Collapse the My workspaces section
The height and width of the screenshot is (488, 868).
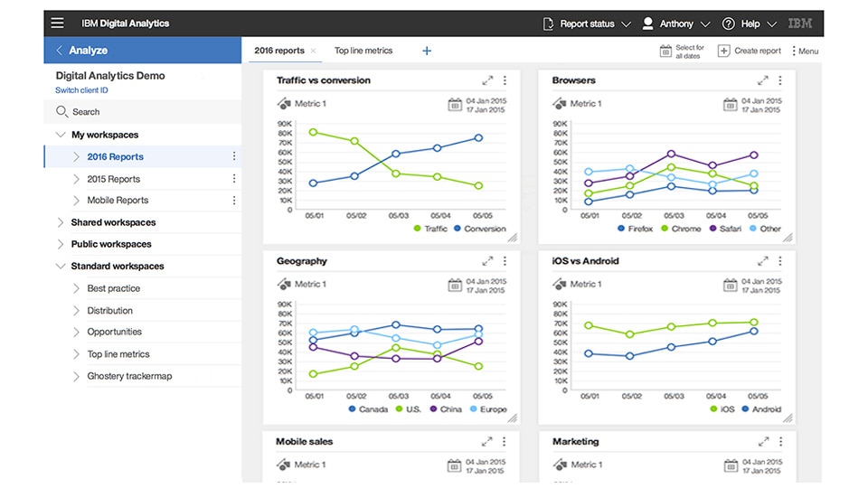tap(61, 135)
